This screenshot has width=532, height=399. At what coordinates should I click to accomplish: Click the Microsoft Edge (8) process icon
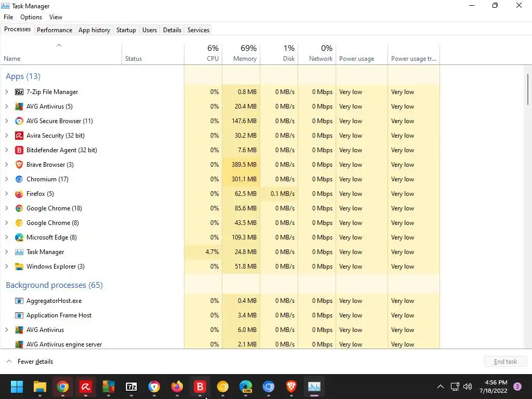point(19,237)
